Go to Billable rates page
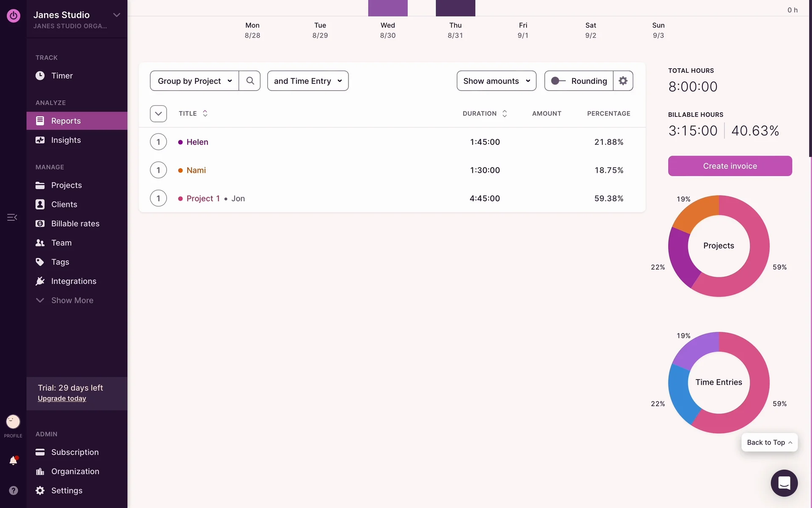The width and height of the screenshot is (812, 508). coord(75,224)
